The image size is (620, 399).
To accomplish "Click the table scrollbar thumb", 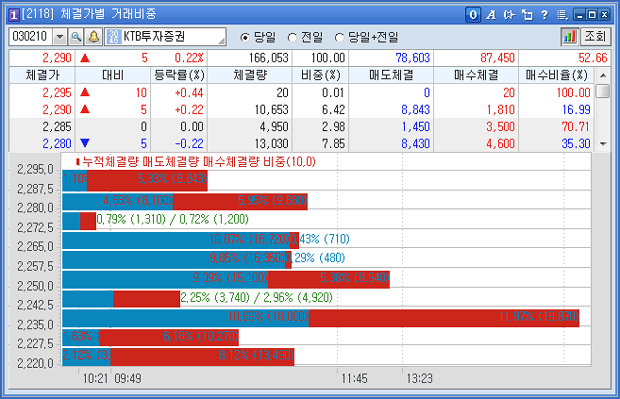I will pos(603,91).
